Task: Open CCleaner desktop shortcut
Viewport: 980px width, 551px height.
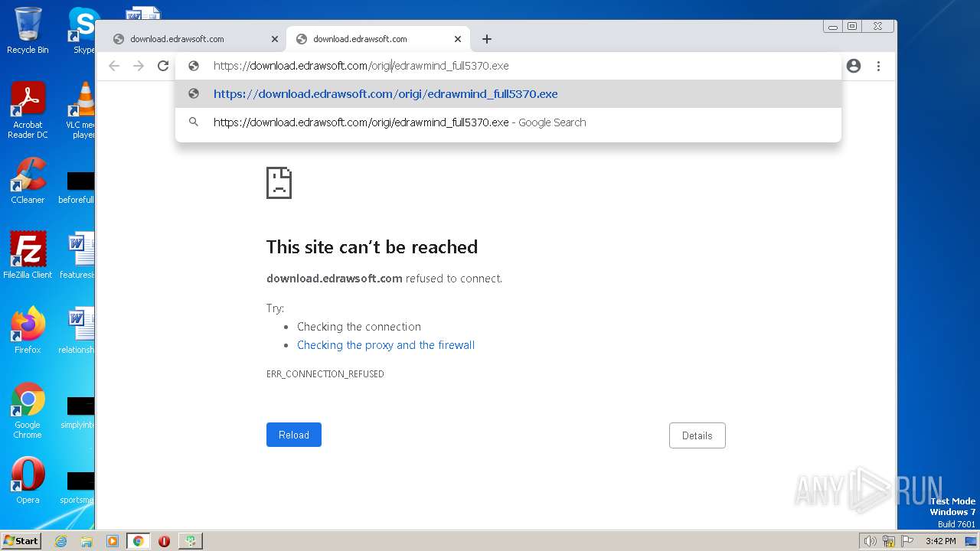Action: coord(28,181)
